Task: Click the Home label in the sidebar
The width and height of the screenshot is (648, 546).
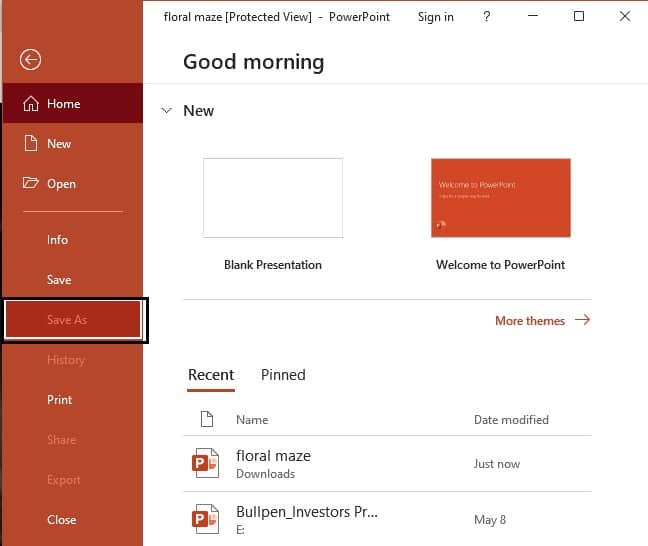Action: [64, 104]
